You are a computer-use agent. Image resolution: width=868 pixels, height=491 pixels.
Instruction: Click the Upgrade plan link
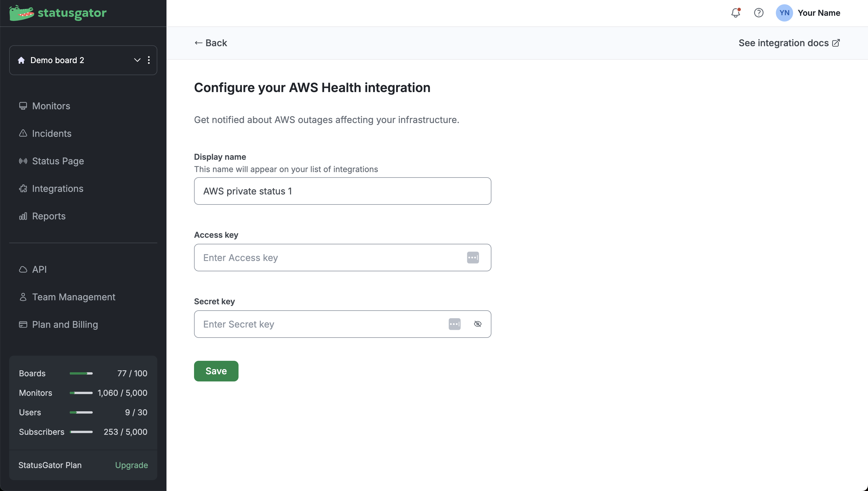131,465
